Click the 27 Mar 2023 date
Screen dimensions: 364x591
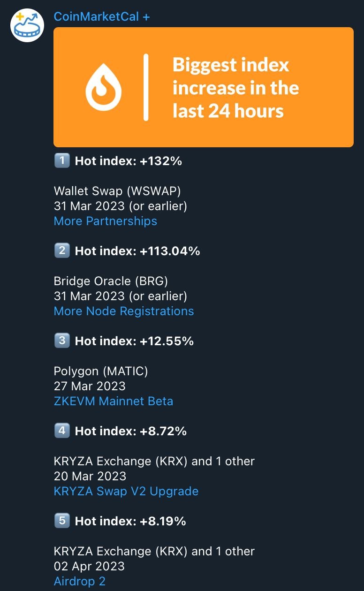(x=90, y=386)
